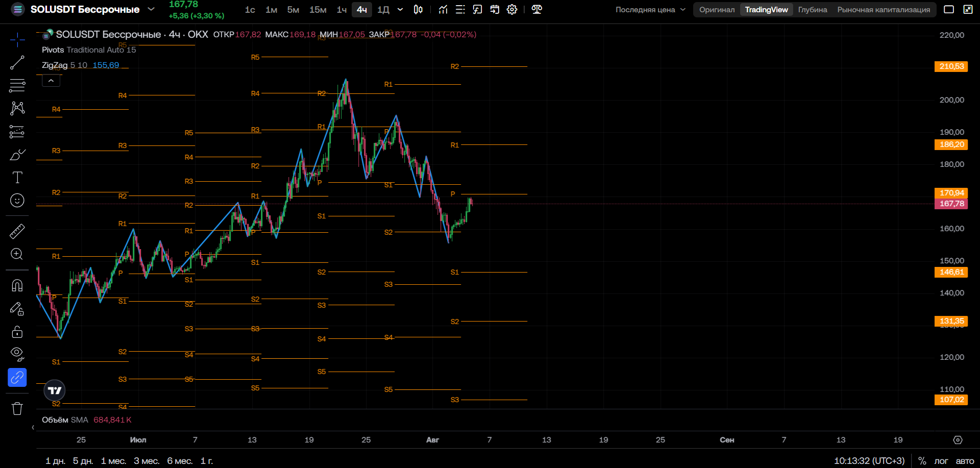This screenshot has height=468, width=980.
Task: Switch to the 5м timeframe
Action: pos(293,10)
